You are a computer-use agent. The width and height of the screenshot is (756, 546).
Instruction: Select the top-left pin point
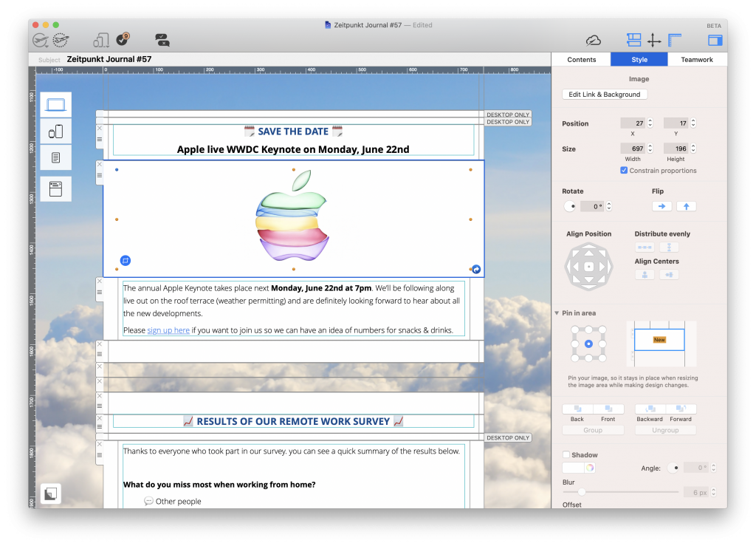click(x=574, y=330)
